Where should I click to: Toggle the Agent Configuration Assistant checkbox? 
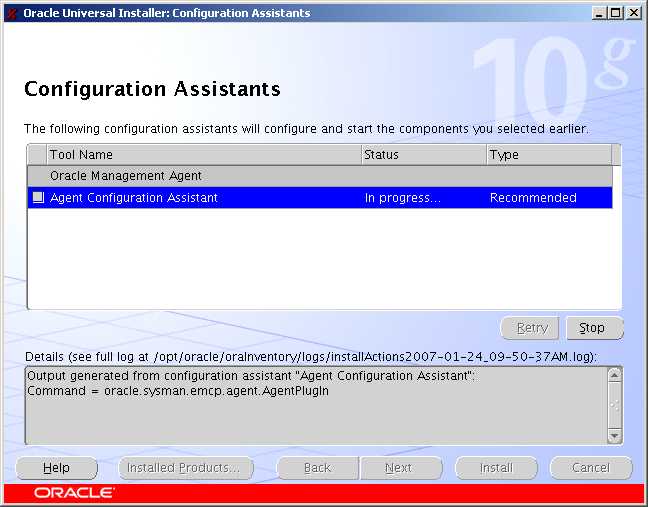point(38,198)
